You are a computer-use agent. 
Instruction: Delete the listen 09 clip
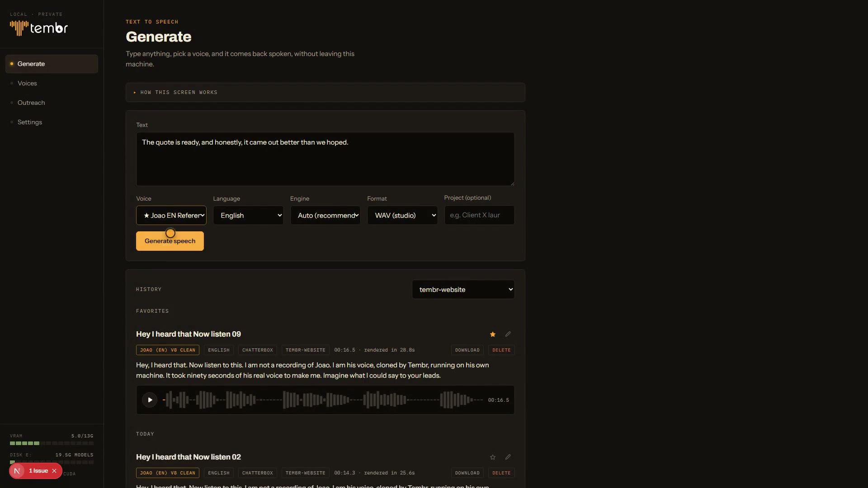pos(501,350)
